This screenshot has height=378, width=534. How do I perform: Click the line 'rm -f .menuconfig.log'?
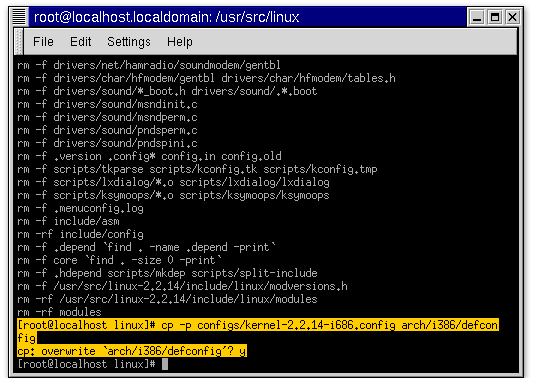pos(80,208)
